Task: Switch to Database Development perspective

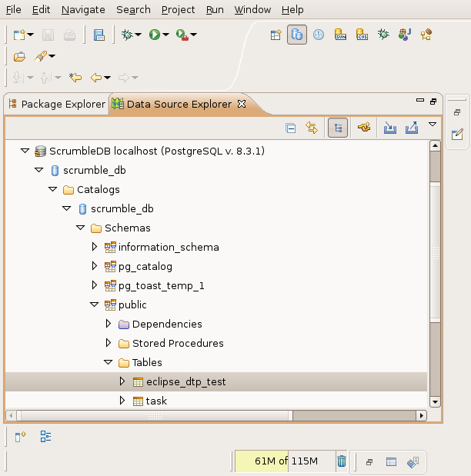Action: click(x=297, y=35)
